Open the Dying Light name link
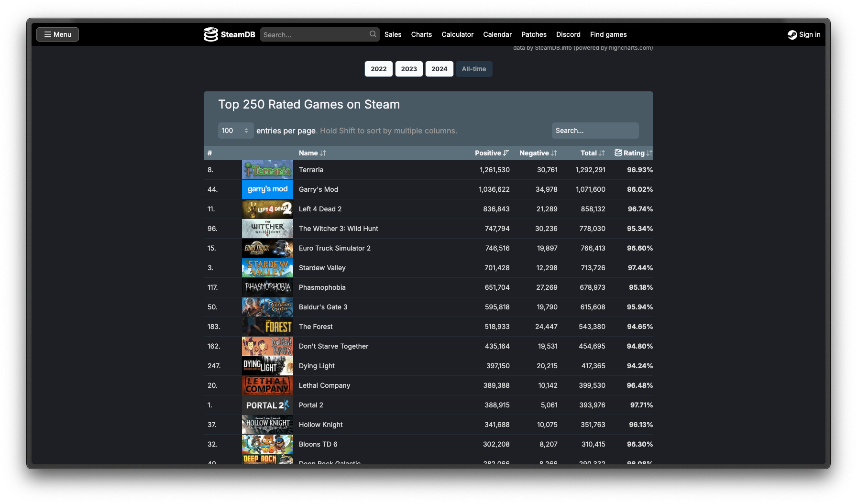The height and width of the screenshot is (504, 857). coord(317,366)
